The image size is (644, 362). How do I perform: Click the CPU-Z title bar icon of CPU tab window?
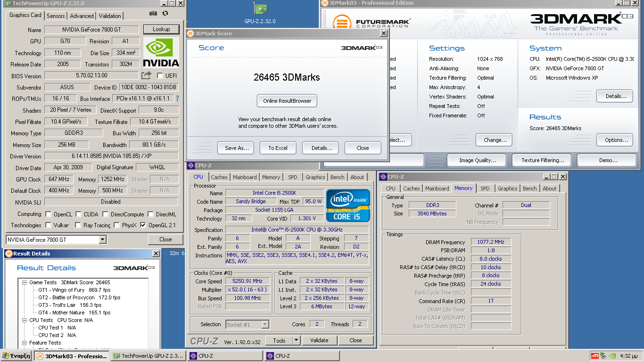click(x=191, y=165)
